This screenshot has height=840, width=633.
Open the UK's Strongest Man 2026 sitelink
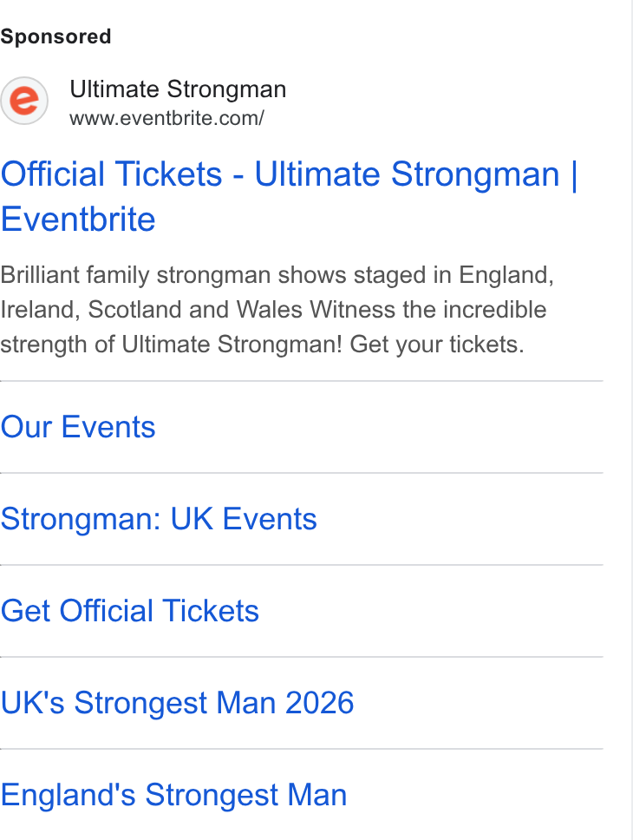point(177,703)
